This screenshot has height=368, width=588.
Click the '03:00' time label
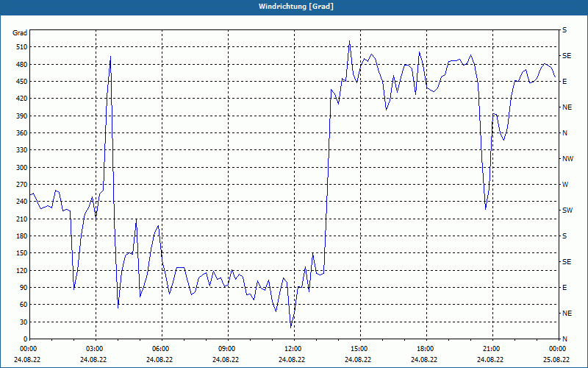(93, 349)
